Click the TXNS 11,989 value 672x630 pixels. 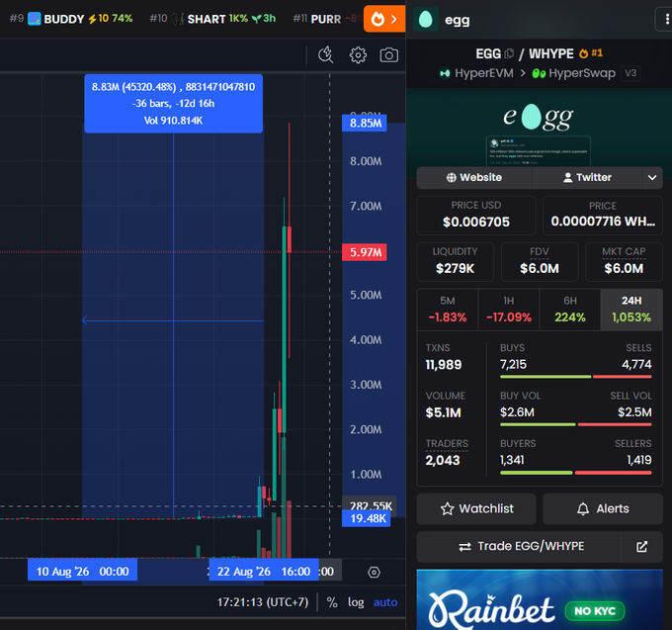[444, 365]
